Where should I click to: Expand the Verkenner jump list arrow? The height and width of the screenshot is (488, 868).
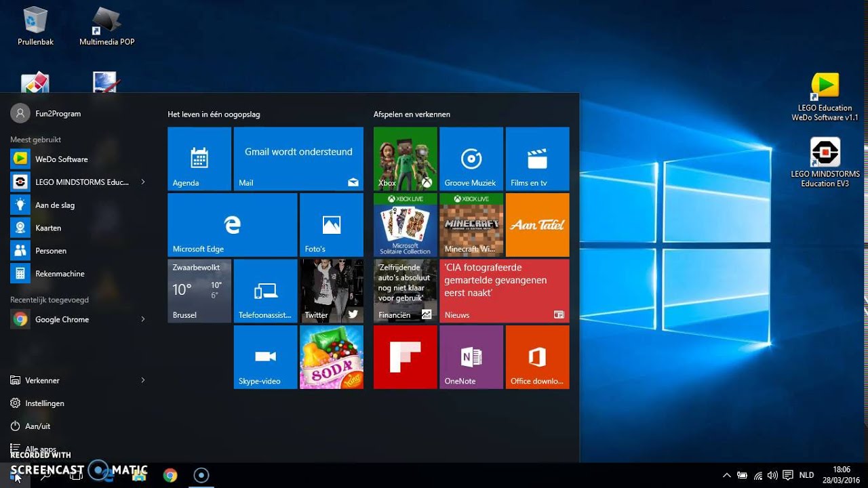click(143, 380)
